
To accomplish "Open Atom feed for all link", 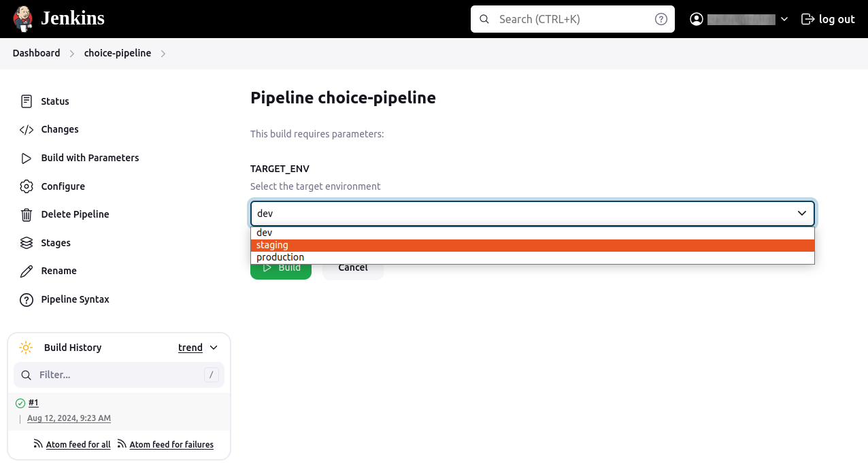I will click(78, 444).
